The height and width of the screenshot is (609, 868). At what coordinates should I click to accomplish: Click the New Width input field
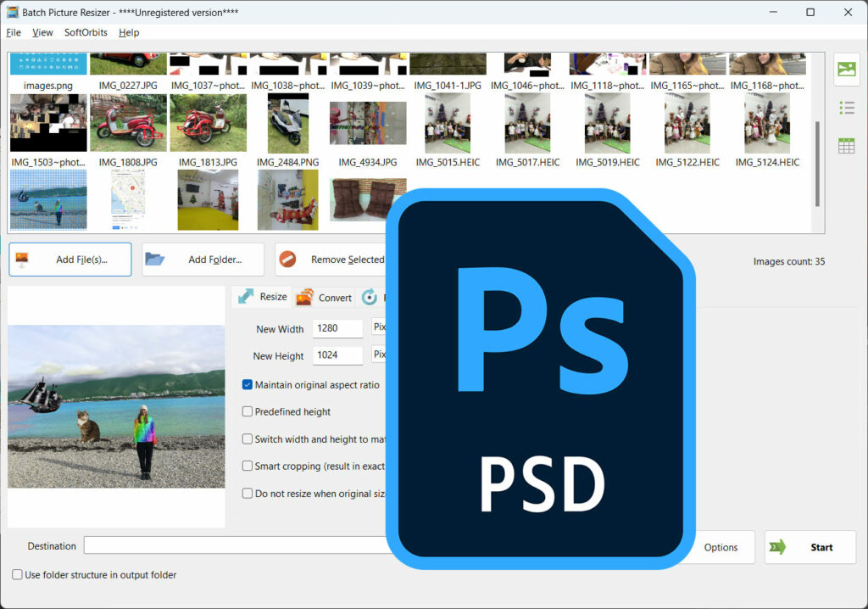(x=337, y=328)
